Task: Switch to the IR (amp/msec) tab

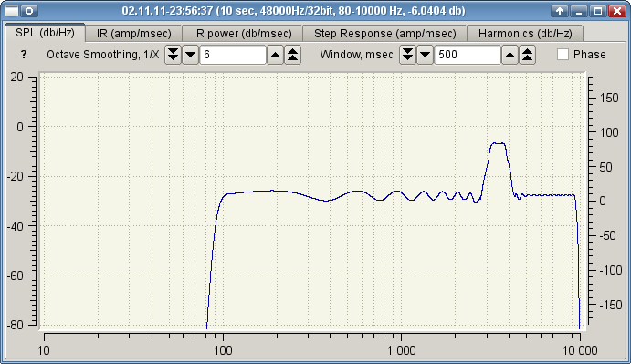Action: 133,34
